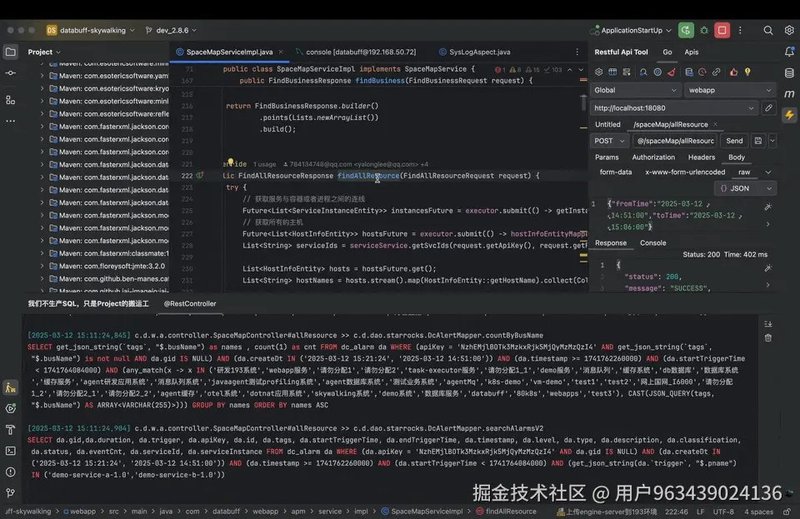The width and height of the screenshot is (800, 519).
Task: Show more tool windows ellipsis
Action: tap(10, 121)
